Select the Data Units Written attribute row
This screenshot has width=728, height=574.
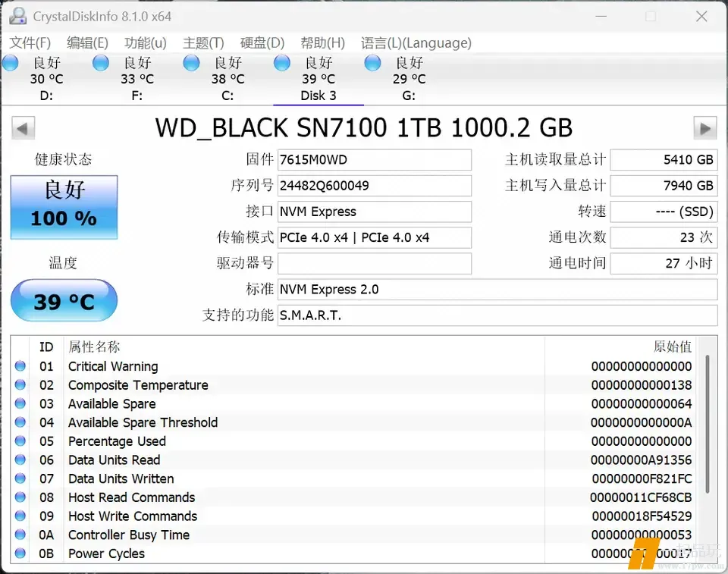[354, 478]
